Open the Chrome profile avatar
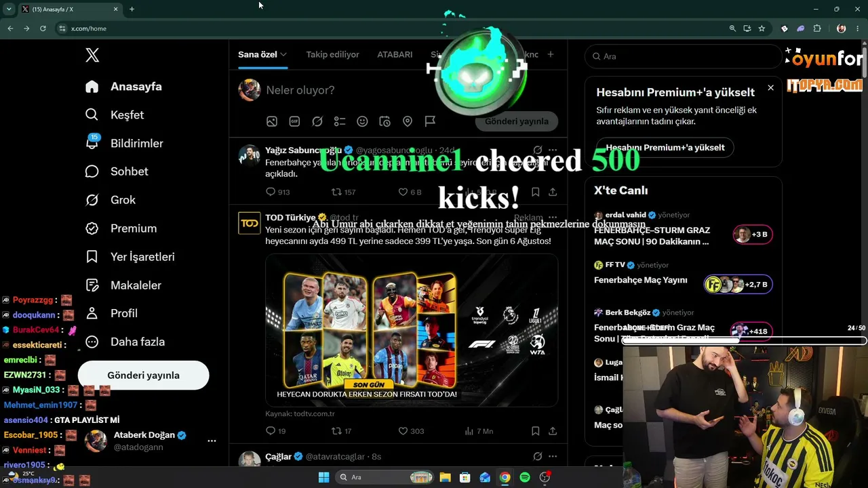Screen dimensions: 868x488 coord(842,28)
